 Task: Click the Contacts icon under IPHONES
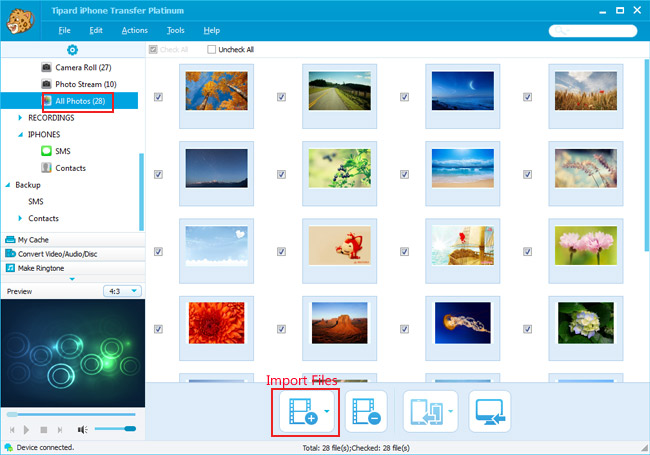(46, 167)
